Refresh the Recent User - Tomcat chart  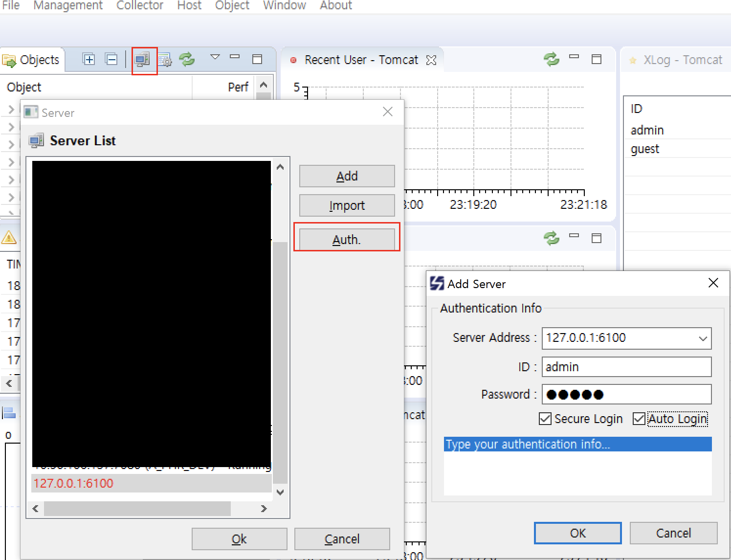552,59
